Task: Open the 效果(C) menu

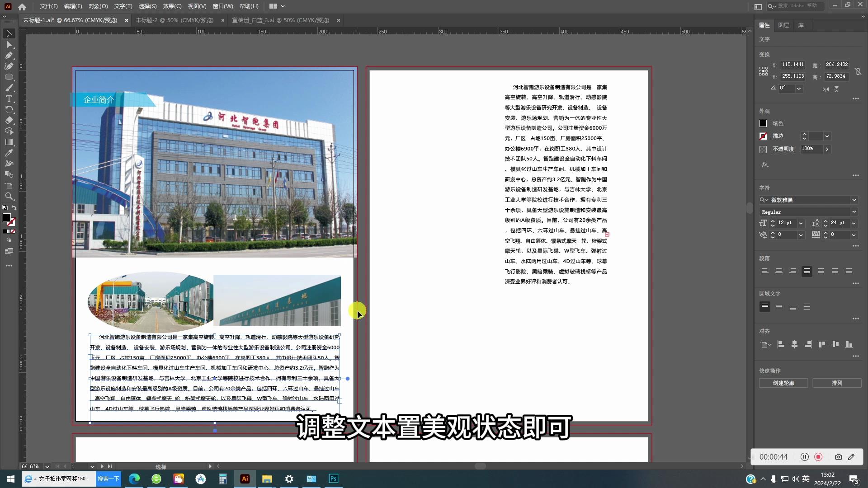Action: (x=172, y=6)
